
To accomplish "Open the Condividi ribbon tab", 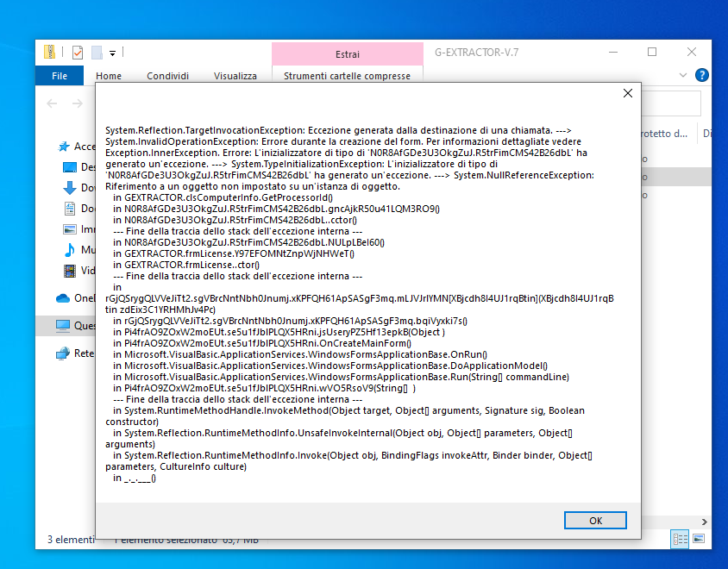I will [167, 76].
